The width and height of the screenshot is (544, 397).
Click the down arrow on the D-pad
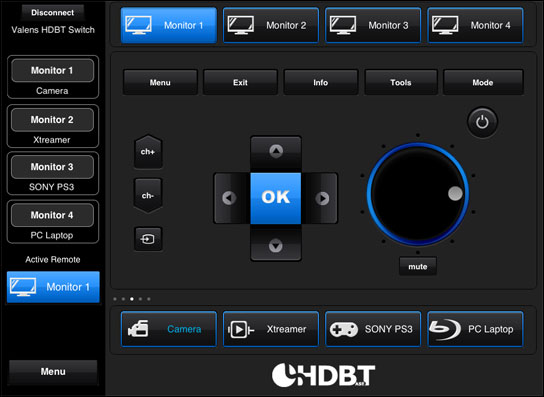click(276, 246)
